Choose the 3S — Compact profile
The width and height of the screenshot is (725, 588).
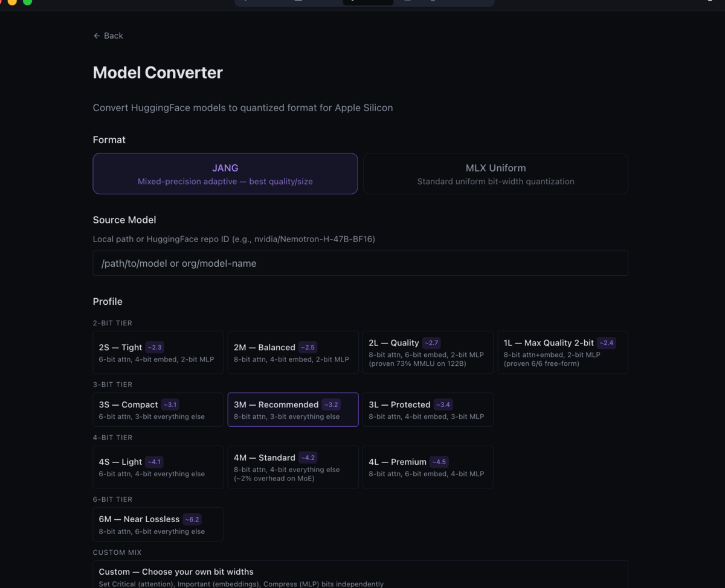(158, 410)
